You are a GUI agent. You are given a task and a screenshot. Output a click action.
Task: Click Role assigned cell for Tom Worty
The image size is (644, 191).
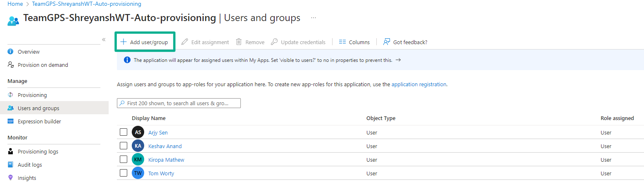pos(606,173)
